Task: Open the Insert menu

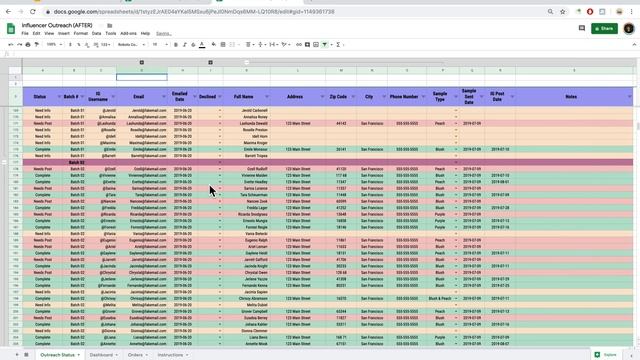Action: pyautogui.click(x=64, y=33)
